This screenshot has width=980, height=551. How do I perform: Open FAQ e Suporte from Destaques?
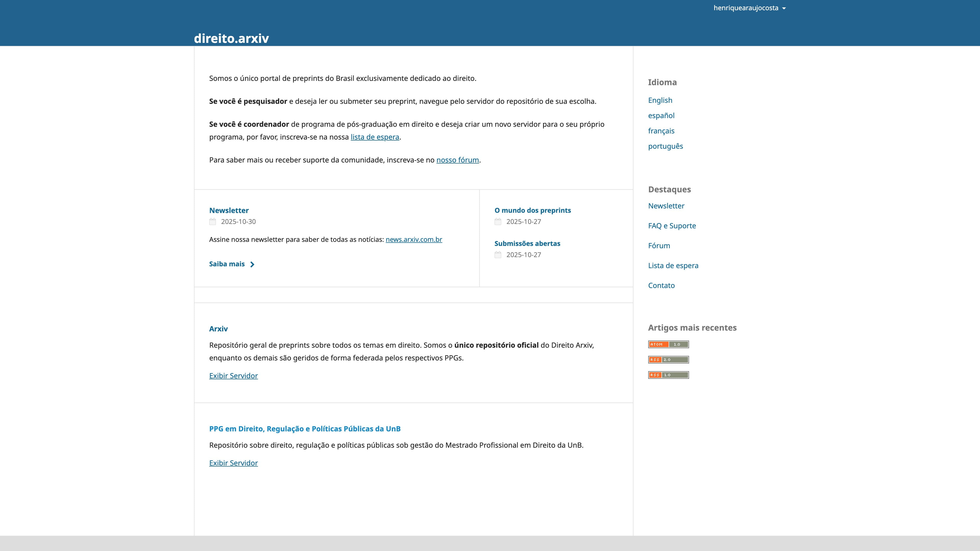pos(671,226)
